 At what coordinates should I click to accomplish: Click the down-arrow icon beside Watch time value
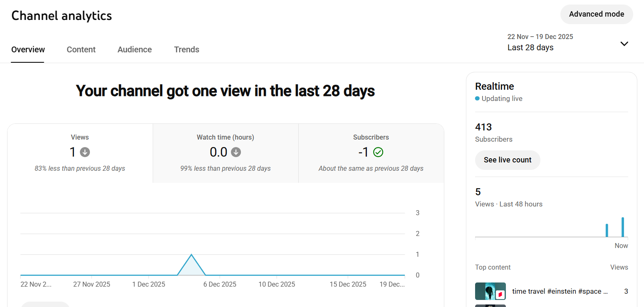point(236,152)
